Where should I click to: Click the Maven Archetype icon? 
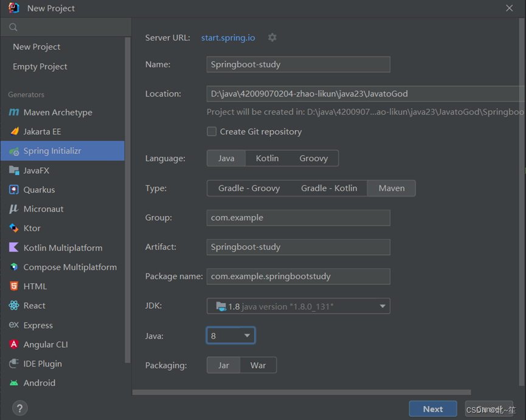tap(14, 112)
